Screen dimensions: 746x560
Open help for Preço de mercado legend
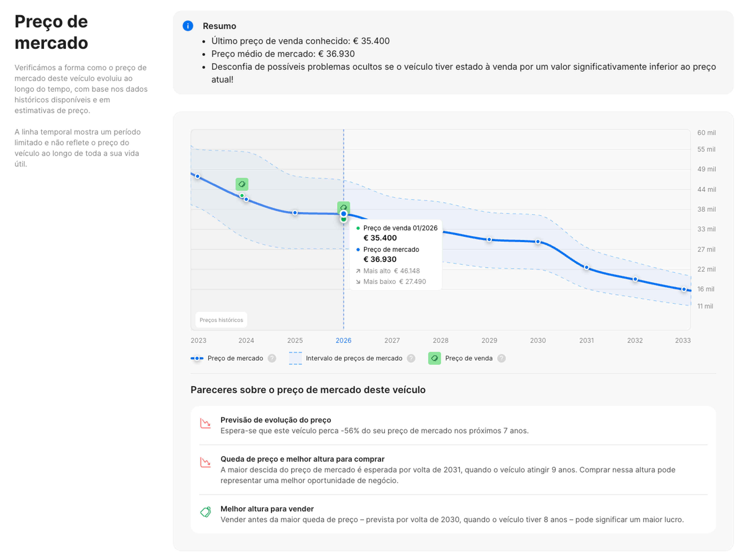pyautogui.click(x=272, y=358)
